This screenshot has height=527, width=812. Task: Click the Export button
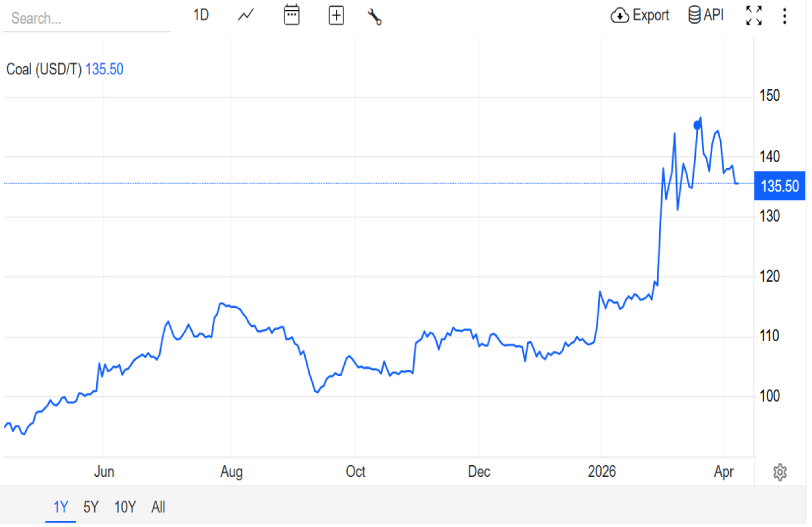(x=639, y=16)
